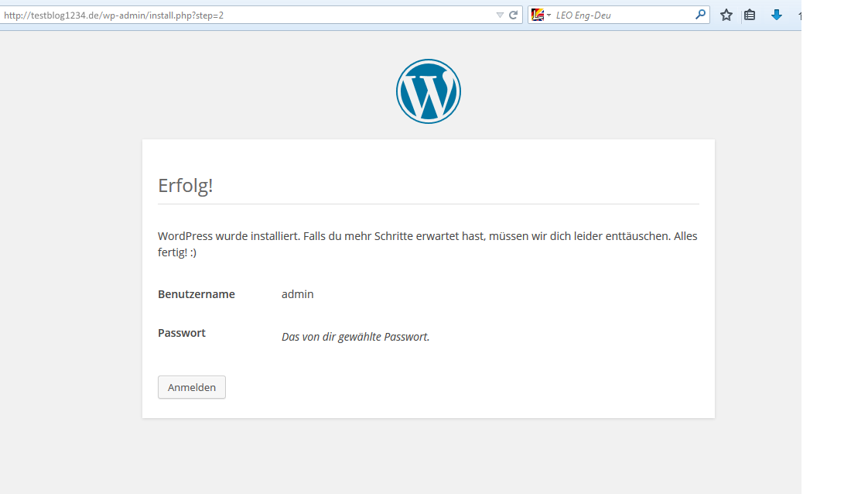Open downloads with the blue arrow icon
The image size is (868, 494).
click(x=777, y=15)
